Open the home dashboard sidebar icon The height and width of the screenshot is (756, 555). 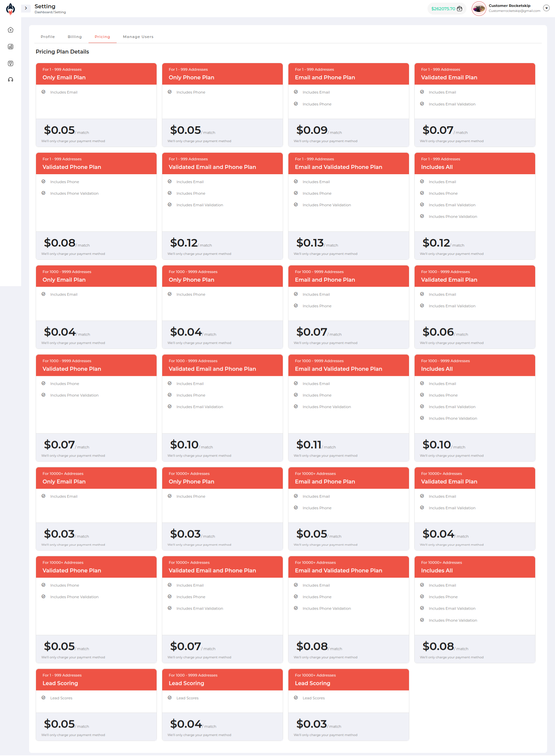11,30
